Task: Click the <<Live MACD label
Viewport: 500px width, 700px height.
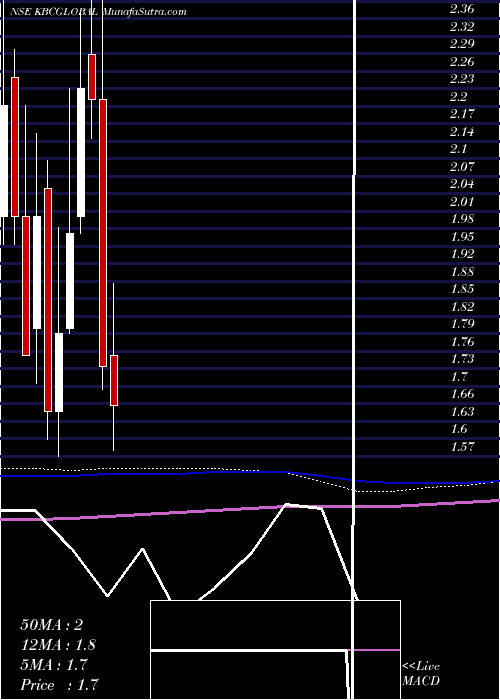Action: click(421, 674)
